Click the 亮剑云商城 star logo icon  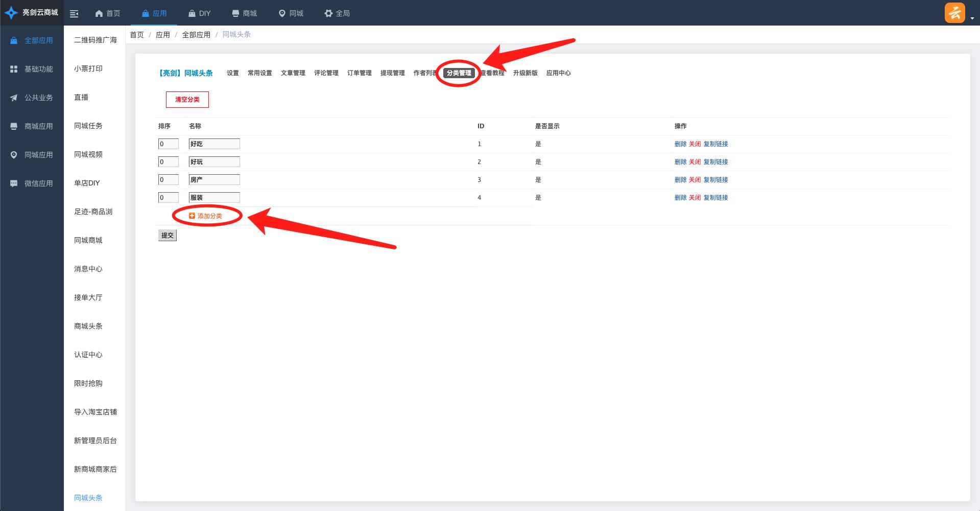click(11, 13)
